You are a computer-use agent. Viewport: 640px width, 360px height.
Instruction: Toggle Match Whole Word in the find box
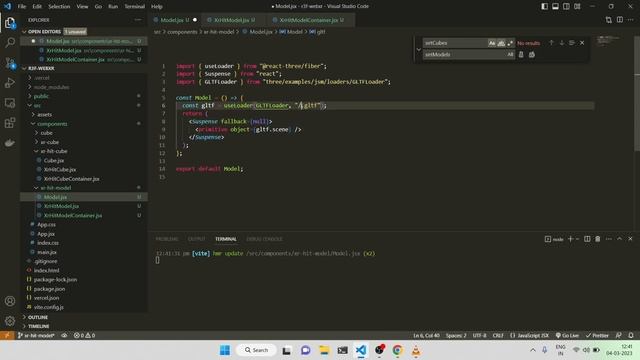[x=501, y=43]
